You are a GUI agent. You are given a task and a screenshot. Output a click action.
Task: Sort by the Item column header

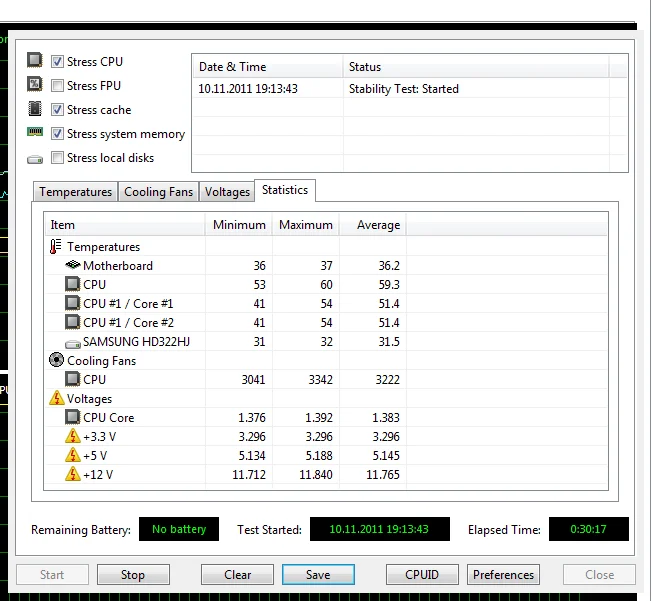point(125,225)
